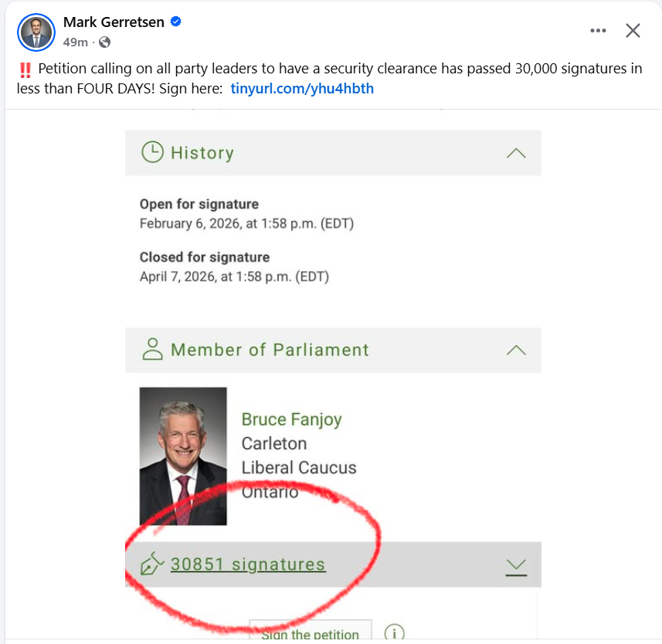662x644 pixels.
Task: Click the Bruce Fanjoy name link
Action: [291, 419]
